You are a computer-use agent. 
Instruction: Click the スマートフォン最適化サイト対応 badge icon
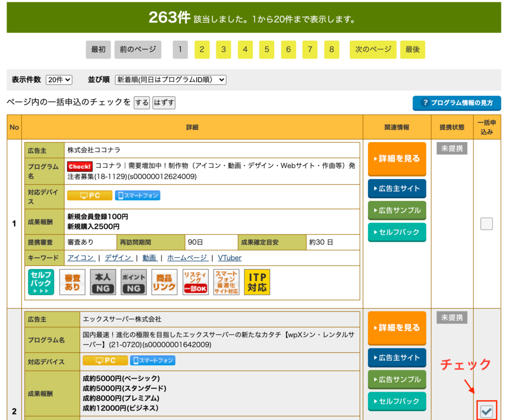[226, 282]
